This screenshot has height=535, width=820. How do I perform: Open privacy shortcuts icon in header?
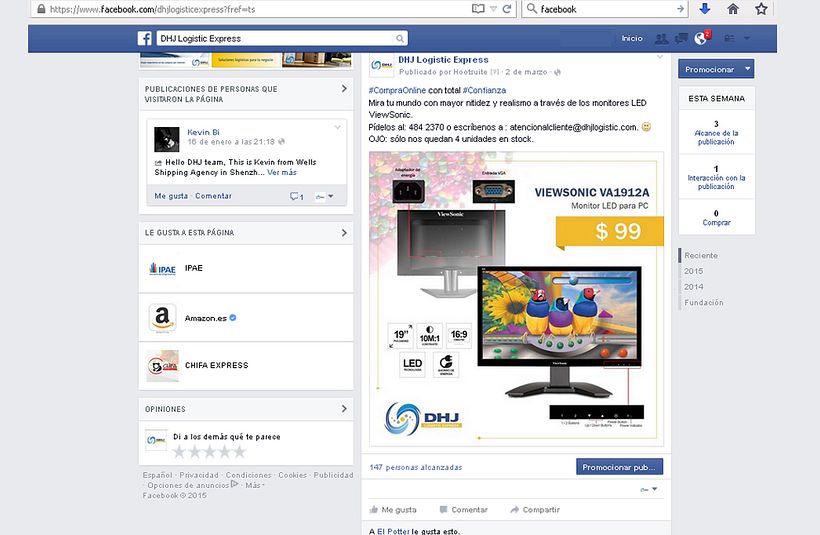tap(729, 38)
